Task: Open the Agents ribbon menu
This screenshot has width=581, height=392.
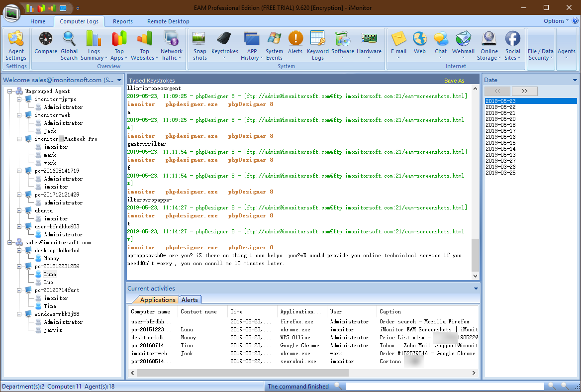Action: [x=566, y=53]
